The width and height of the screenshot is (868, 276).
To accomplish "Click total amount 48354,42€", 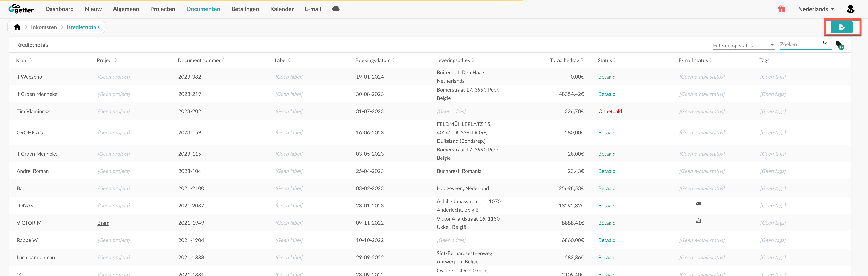I will 571,94.
